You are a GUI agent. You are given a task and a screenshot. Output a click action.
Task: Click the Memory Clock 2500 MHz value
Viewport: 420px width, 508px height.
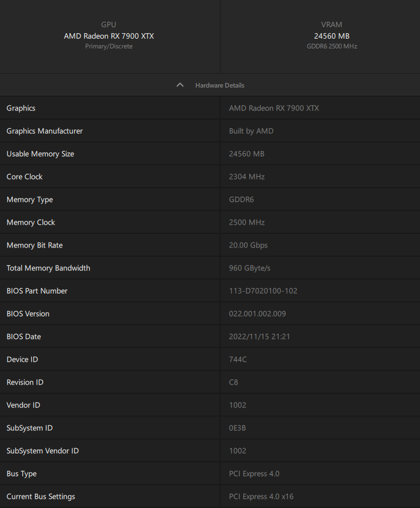pos(247,222)
